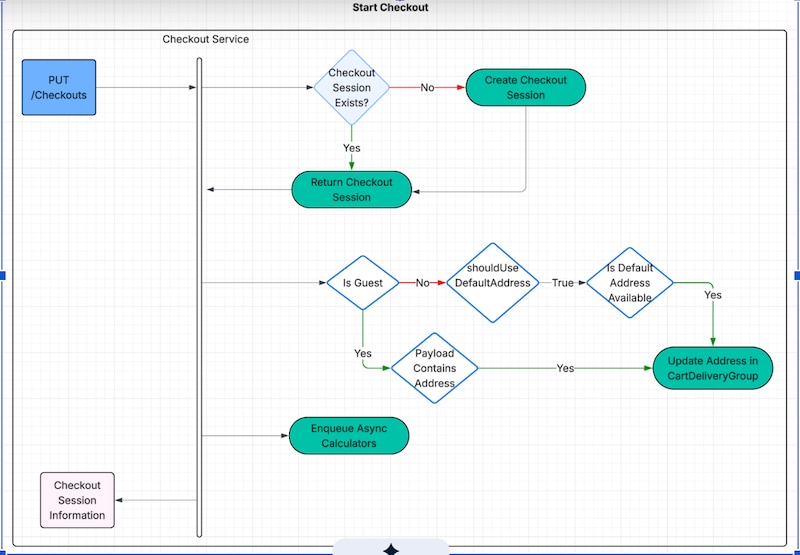
Task: Click the Is Guest decision diamond
Action: point(363,283)
